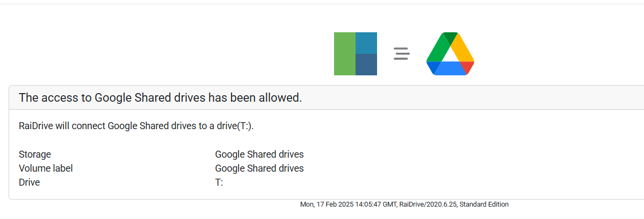Click the footer date Mon, 17 Feb 2025
This screenshot has width=644, height=219.
(327, 204)
